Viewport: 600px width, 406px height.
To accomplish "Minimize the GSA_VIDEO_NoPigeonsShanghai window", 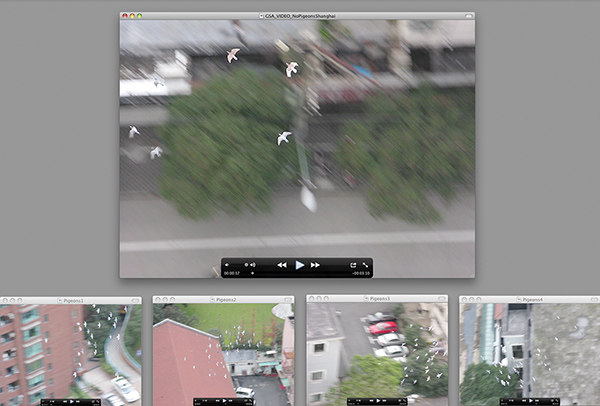I will coord(132,16).
